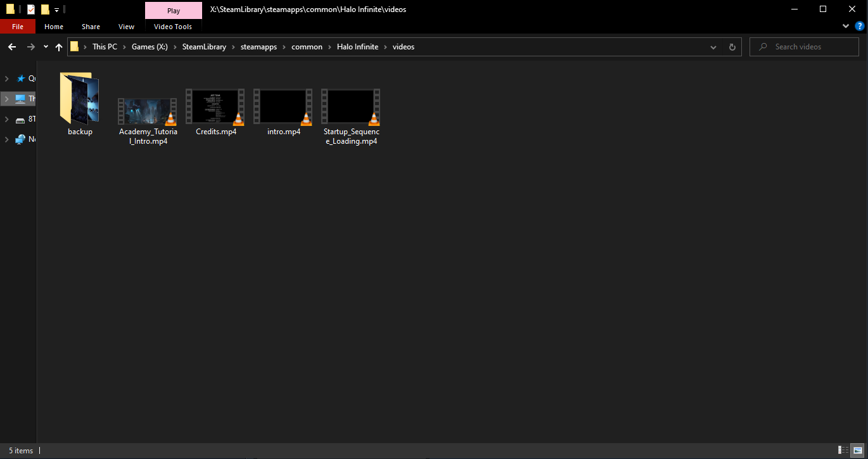
Task: Switch to the Share ribbon tab
Action: [x=91, y=27]
